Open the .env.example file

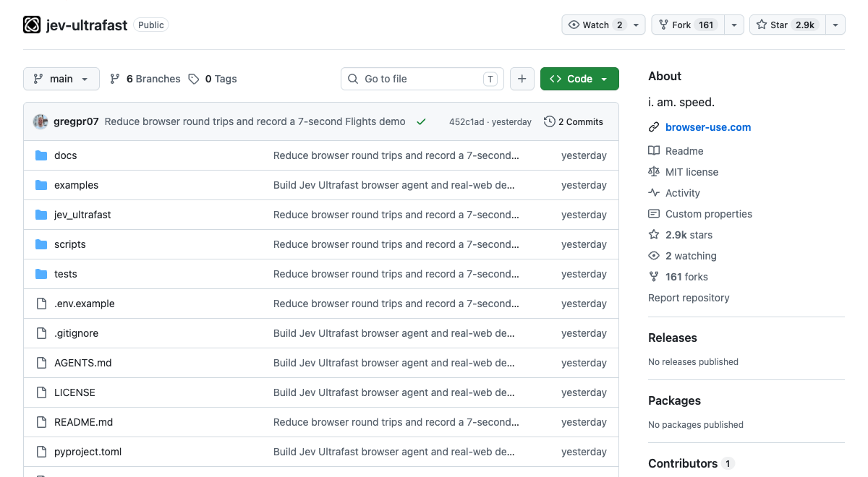[85, 304]
